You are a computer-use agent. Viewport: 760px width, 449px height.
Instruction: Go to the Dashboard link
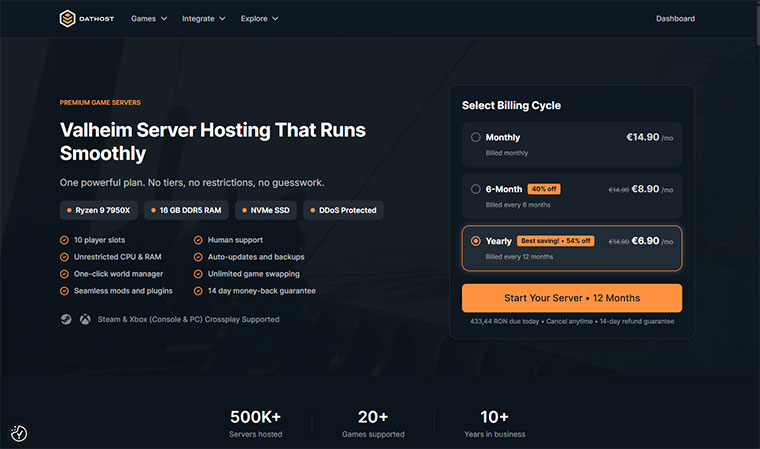click(x=675, y=18)
